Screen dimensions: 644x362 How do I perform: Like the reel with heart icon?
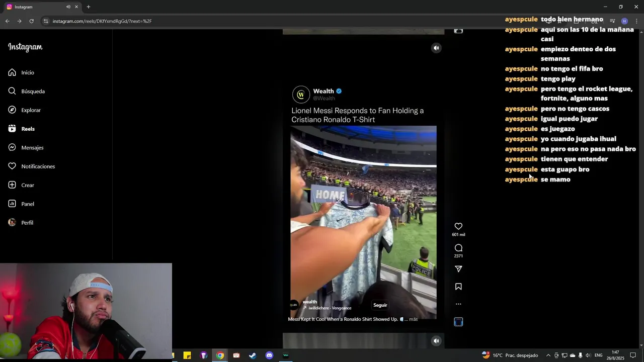click(x=458, y=226)
